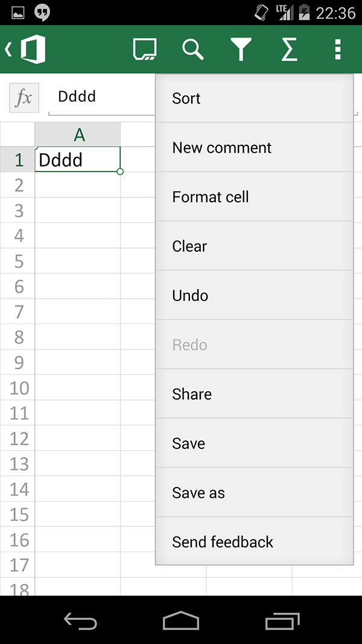Tap Send feedback menu item
362x644 pixels.
pos(255,541)
